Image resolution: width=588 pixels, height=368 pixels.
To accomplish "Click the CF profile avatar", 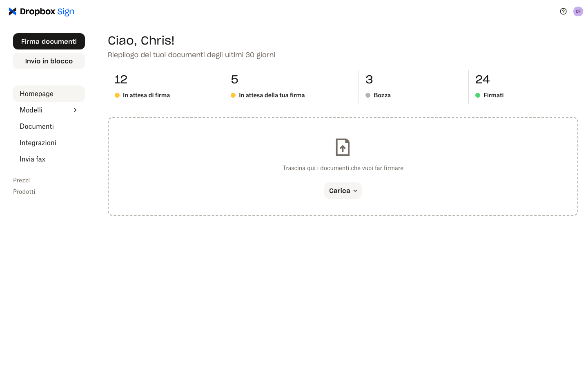I will [x=578, y=11].
